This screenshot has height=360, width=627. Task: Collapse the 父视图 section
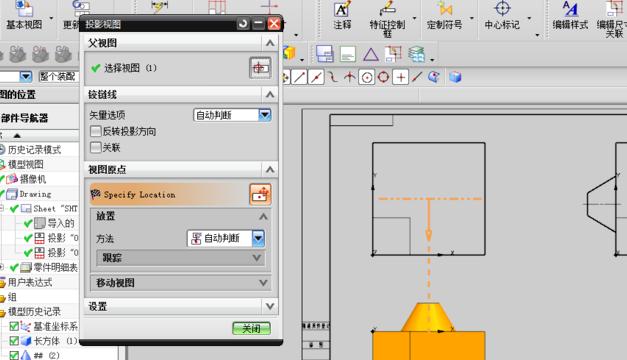[270, 43]
